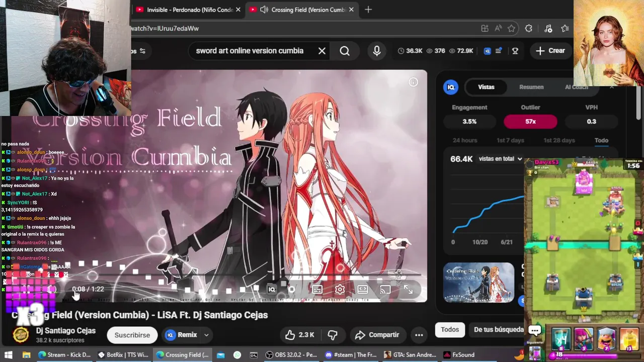
Task: Click the vidIQ panel logo
Action: 451,87
